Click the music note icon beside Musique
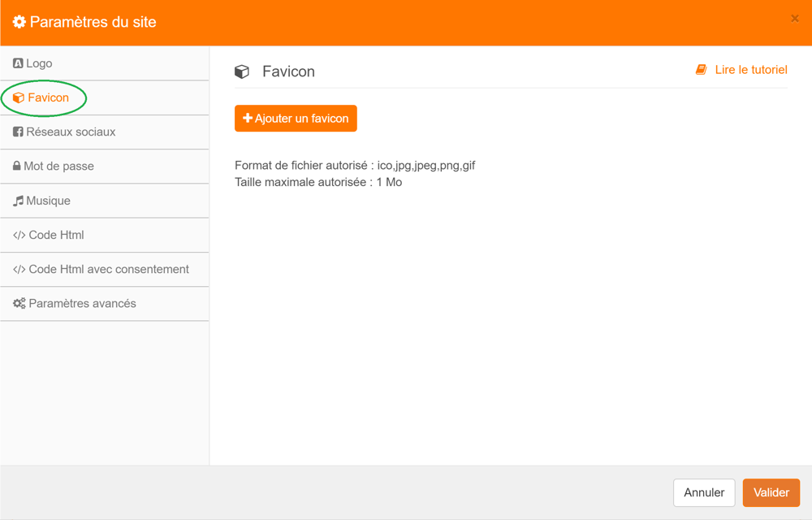This screenshot has width=812, height=520. tap(18, 201)
